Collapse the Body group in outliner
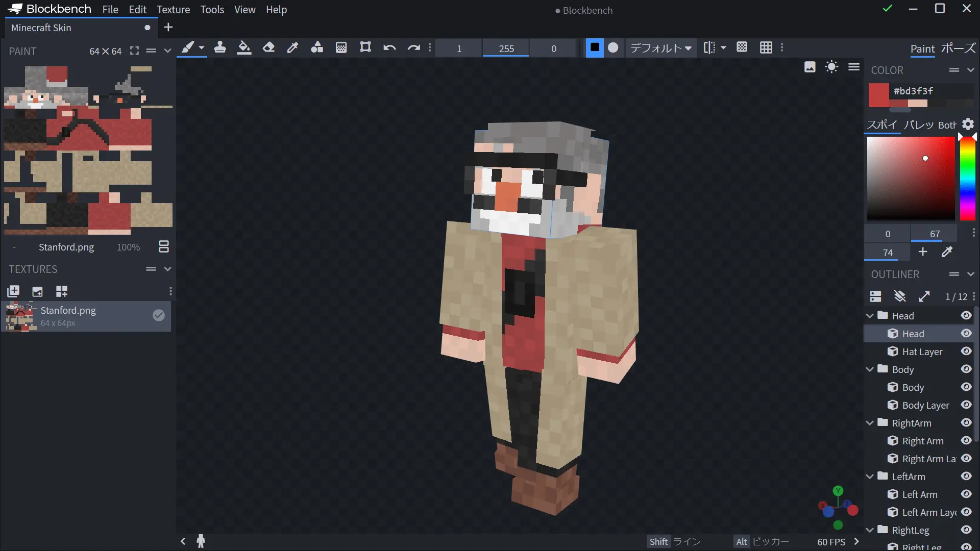 tap(870, 369)
